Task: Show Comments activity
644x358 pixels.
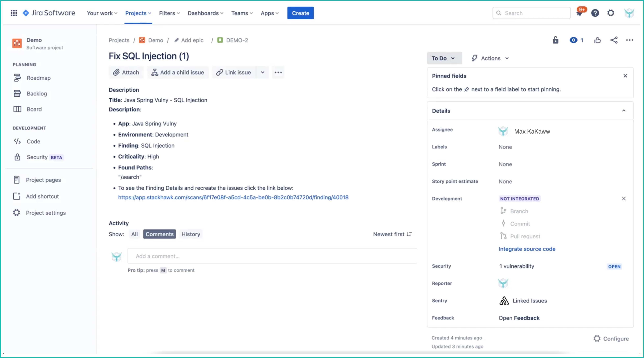Action: (x=159, y=234)
